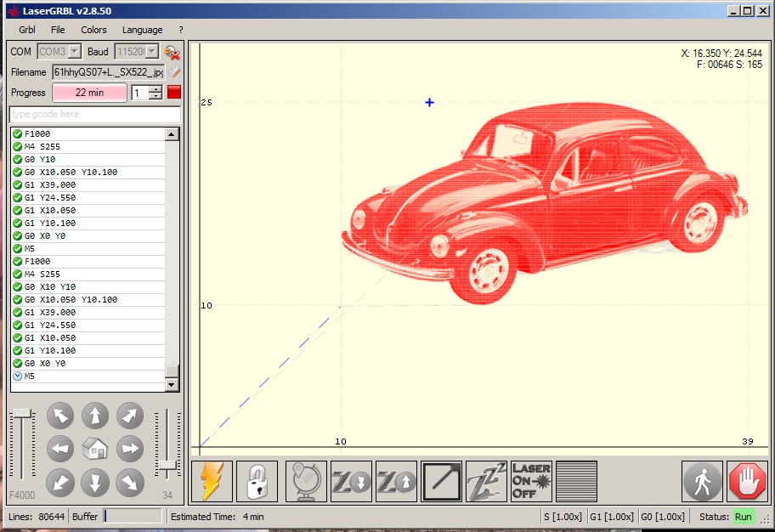Click the Z0 up arrow button
The height and width of the screenshot is (532, 775).
[396, 482]
